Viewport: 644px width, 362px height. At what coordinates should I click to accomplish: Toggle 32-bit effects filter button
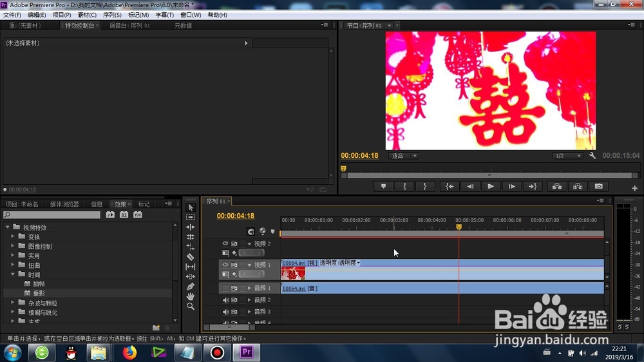click(x=124, y=214)
